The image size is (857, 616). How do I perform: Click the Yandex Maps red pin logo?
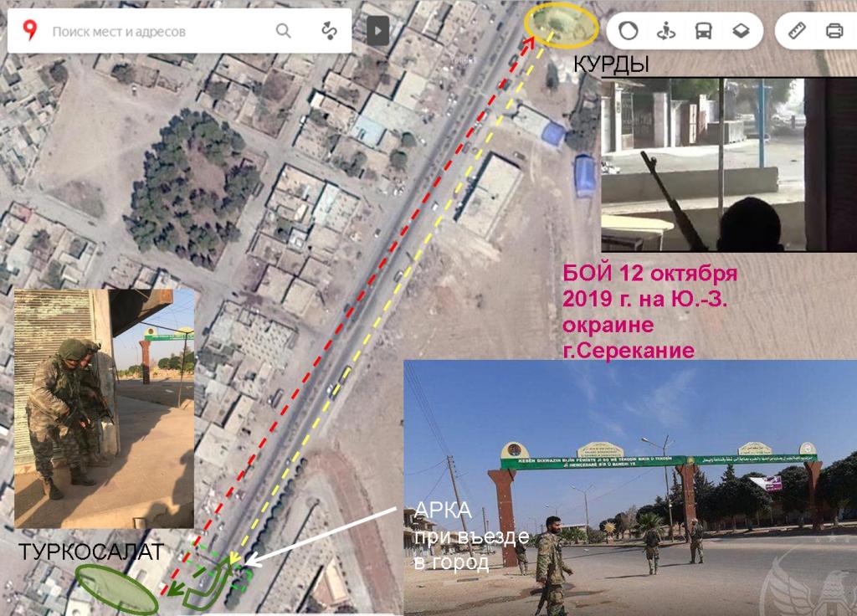point(30,32)
